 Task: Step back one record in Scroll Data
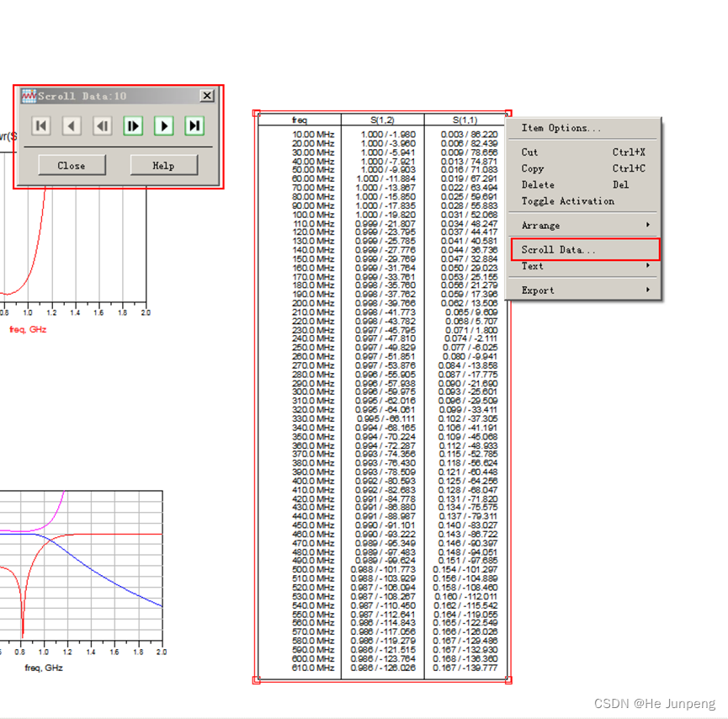[x=72, y=125]
